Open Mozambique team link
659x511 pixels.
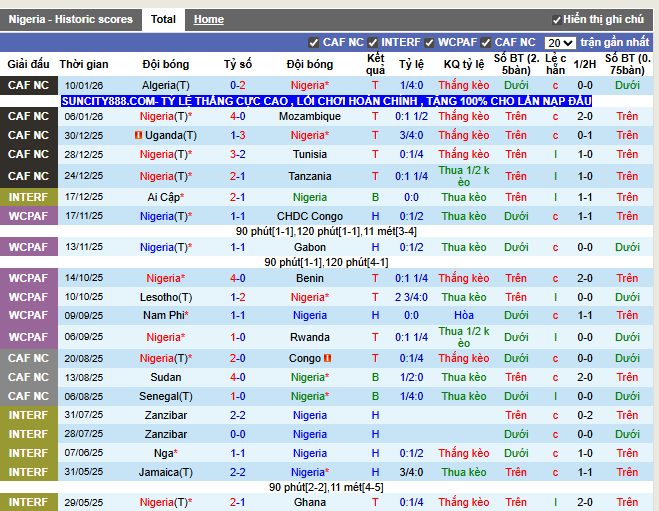pyautogui.click(x=310, y=116)
